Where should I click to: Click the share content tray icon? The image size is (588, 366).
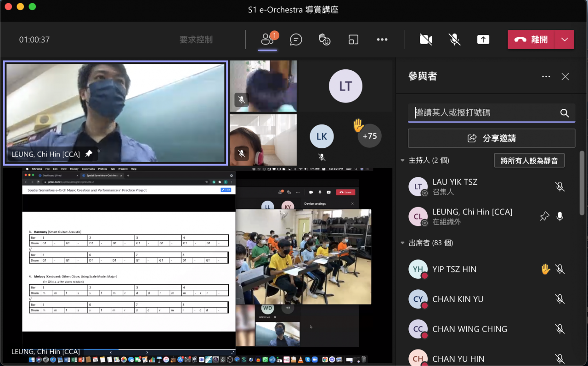tap(483, 39)
